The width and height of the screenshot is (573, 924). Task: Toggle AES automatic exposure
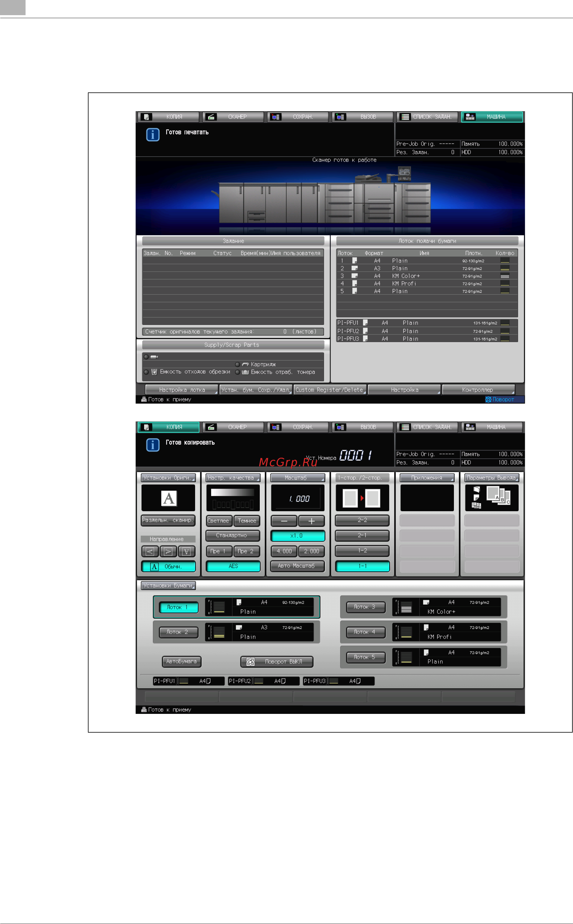tap(233, 566)
